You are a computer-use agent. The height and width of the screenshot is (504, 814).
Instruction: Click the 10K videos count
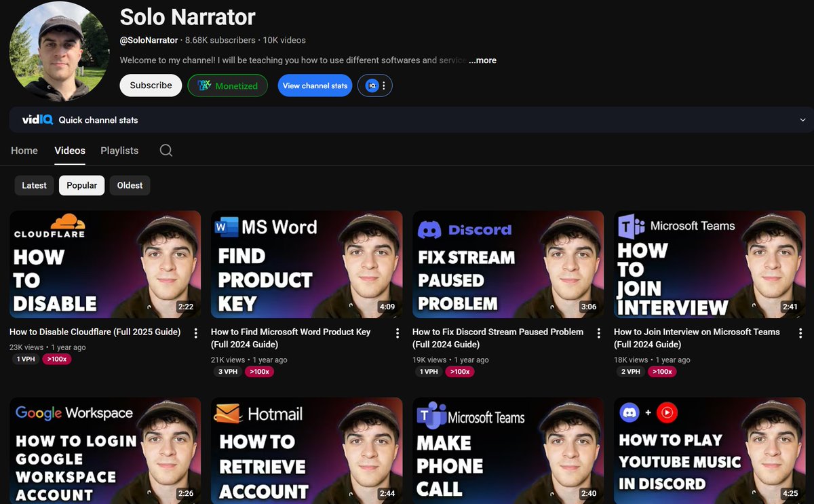284,40
